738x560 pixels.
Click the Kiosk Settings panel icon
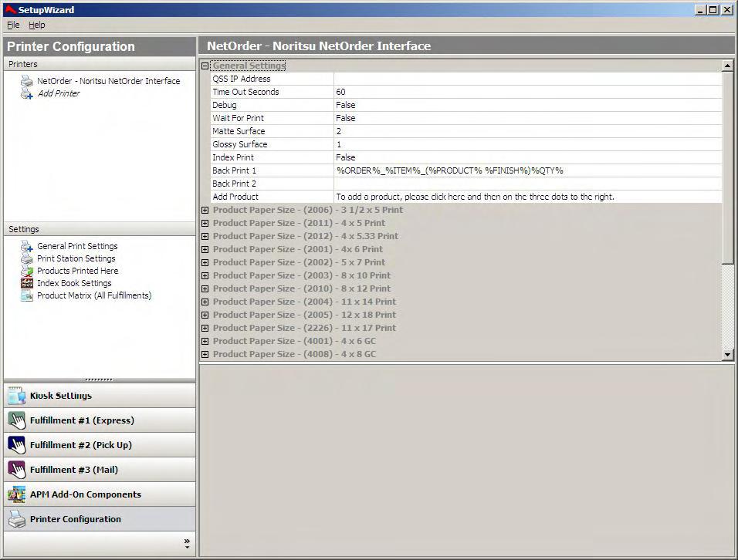[x=17, y=396]
